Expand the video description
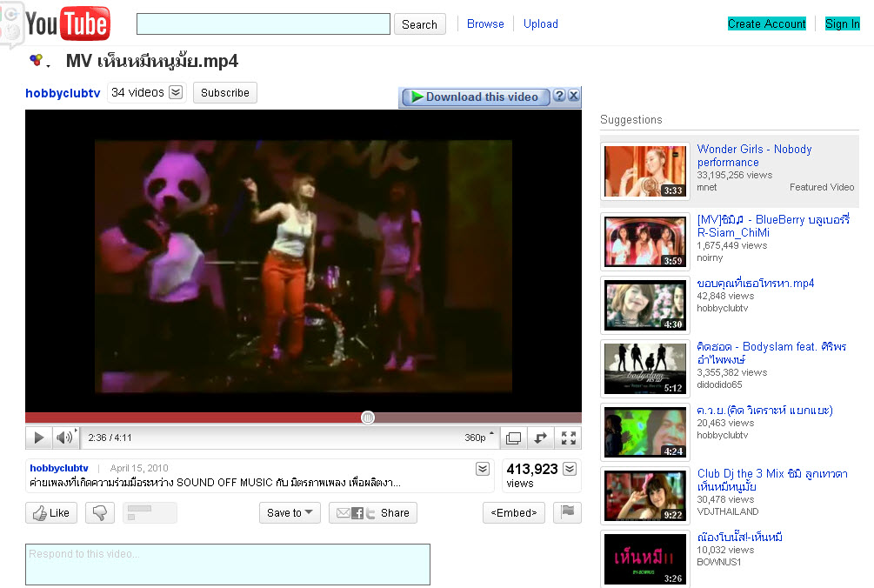 point(483,469)
